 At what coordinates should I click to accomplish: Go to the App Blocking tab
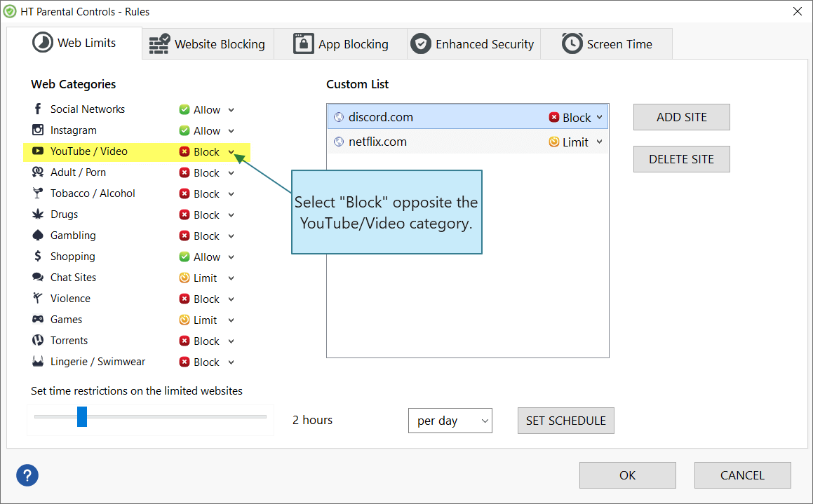coord(341,44)
